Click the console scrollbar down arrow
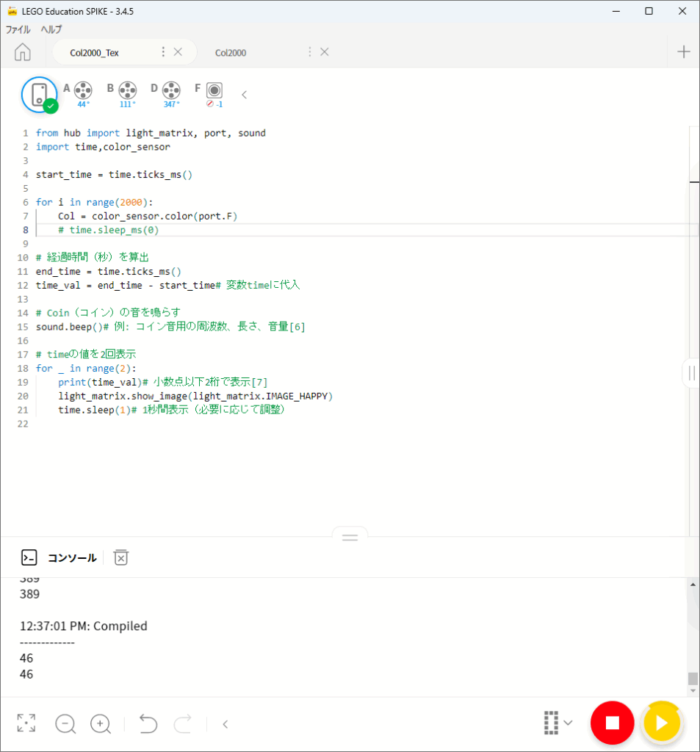Screen dimensions: 700x752 [x=693, y=690]
